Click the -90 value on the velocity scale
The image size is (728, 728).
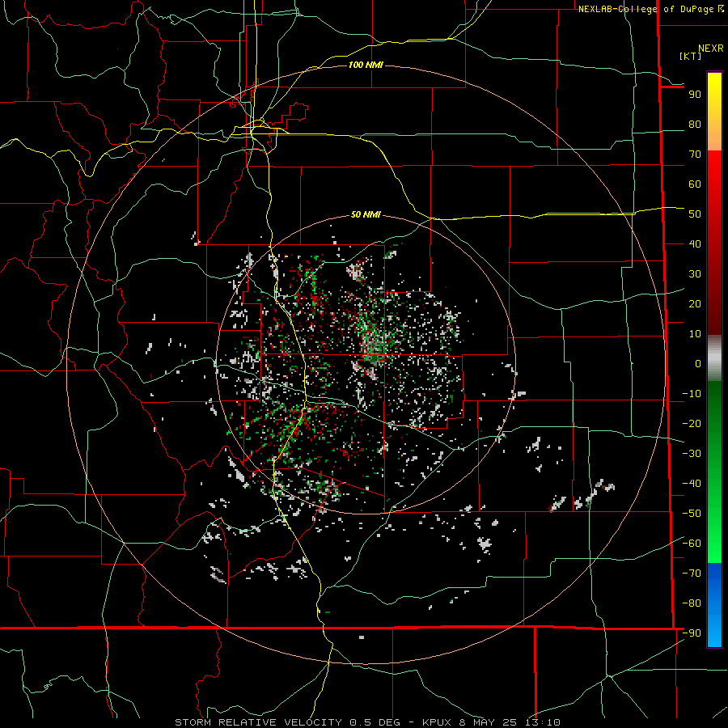click(692, 633)
